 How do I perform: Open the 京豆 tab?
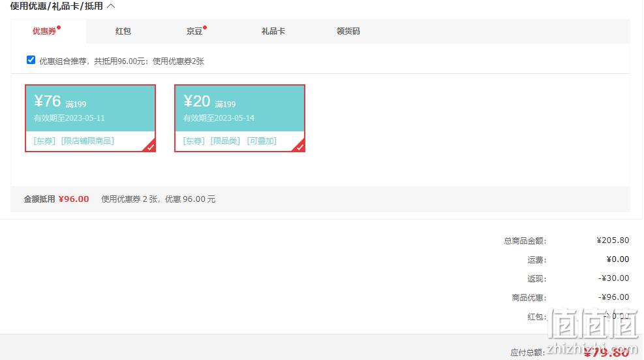pos(194,31)
